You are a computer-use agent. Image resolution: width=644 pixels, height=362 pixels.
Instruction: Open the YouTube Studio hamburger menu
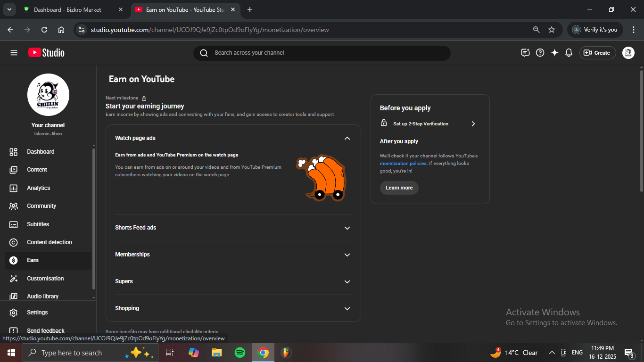14,53
